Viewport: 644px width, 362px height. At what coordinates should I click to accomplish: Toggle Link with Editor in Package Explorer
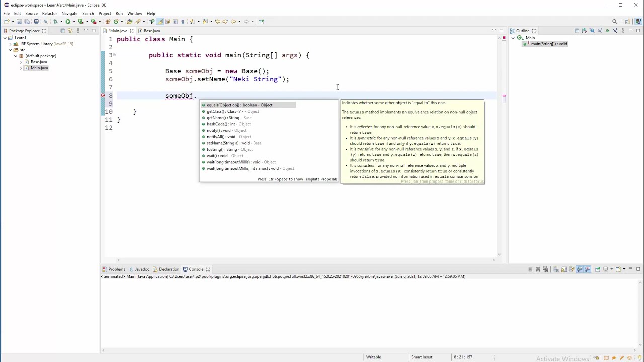tap(70, 31)
